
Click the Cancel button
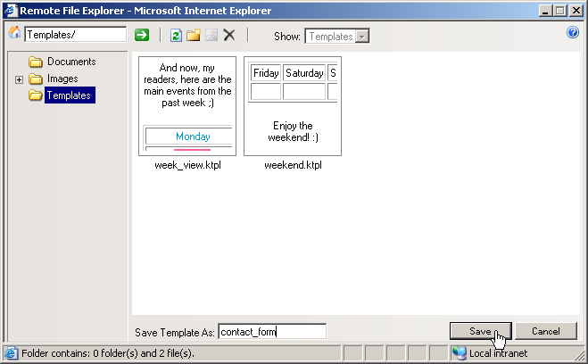pos(545,331)
